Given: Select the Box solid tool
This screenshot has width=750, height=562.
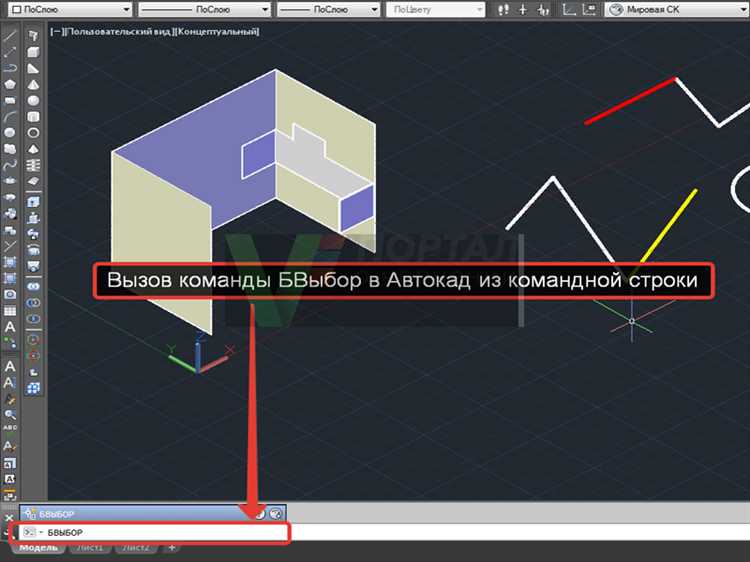Looking at the screenshot, I should 33,52.
